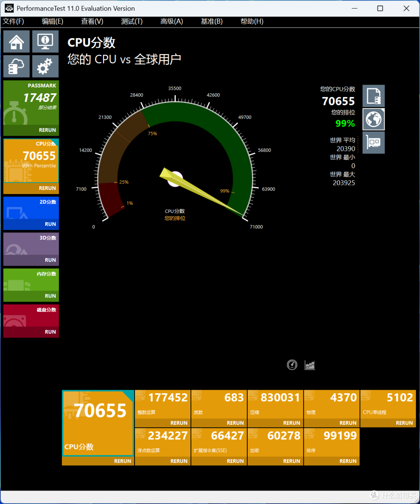The height and width of the screenshot is (504, 420).
Task: Open the 基准(B) menu
Action: 212,21
